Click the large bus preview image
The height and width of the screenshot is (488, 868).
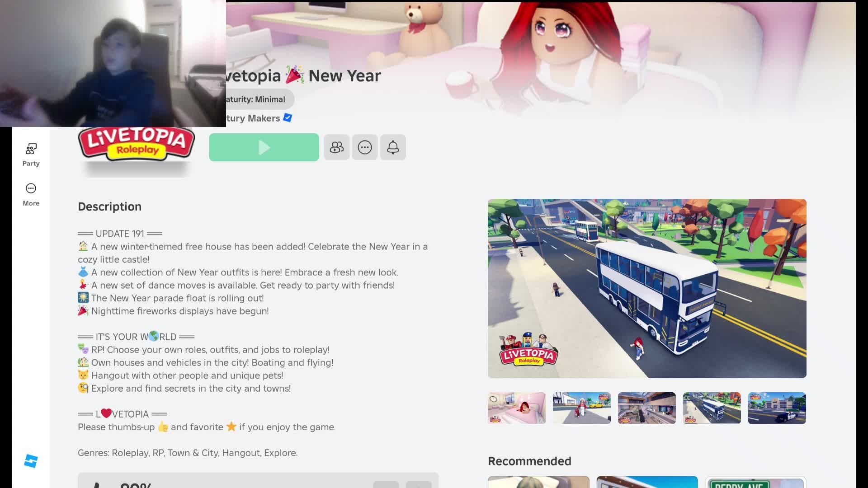(646, 288)
